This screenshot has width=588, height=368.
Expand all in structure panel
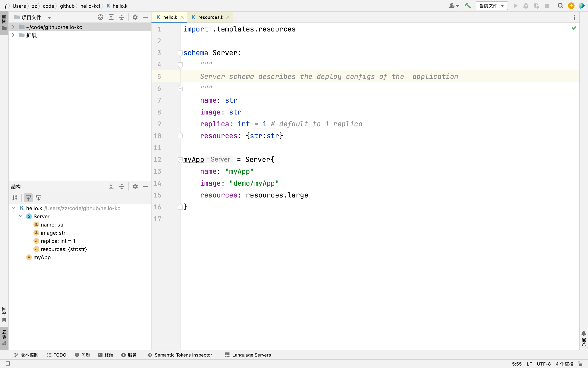[x=111, y=187]
